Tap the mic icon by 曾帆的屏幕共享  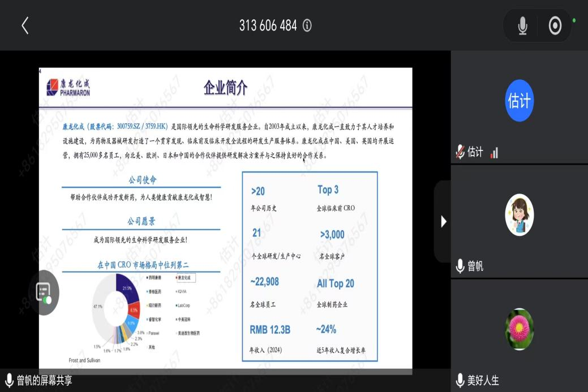click(9, 381)
